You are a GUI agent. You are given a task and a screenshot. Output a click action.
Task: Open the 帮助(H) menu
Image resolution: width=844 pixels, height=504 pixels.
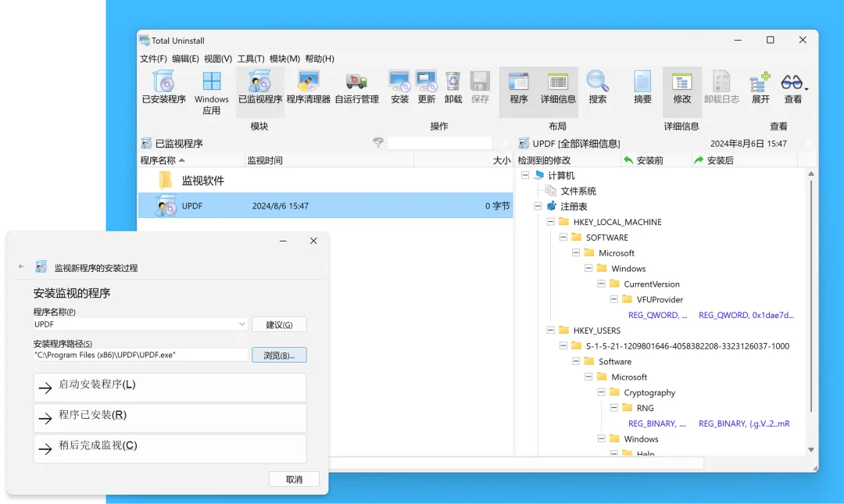(319, 59)
